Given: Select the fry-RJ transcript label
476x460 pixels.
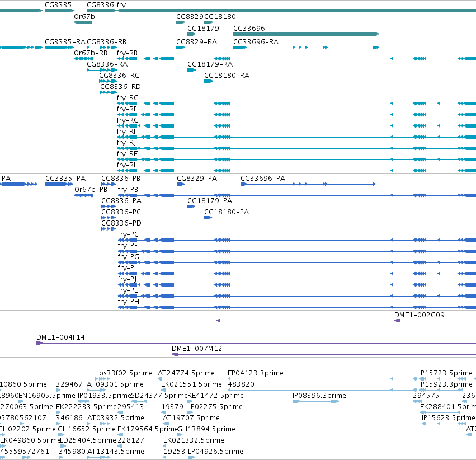Looking at the screenshot, I should point(126,142).
